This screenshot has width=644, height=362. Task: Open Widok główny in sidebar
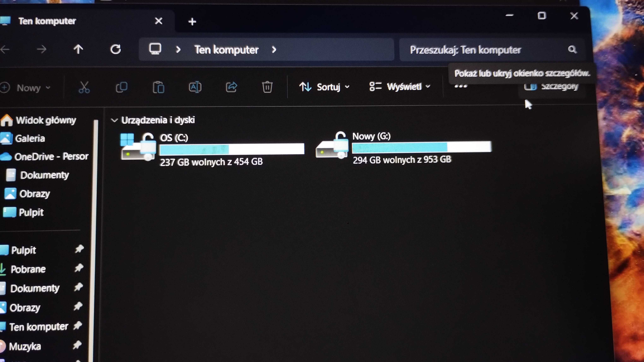tap(39, 120)
